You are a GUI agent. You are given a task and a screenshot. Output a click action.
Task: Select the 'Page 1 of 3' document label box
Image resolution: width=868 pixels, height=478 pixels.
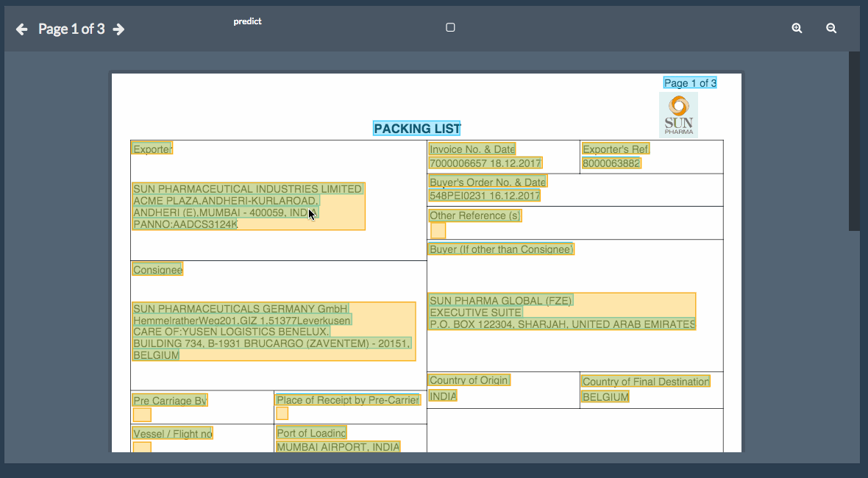(690, 83)
